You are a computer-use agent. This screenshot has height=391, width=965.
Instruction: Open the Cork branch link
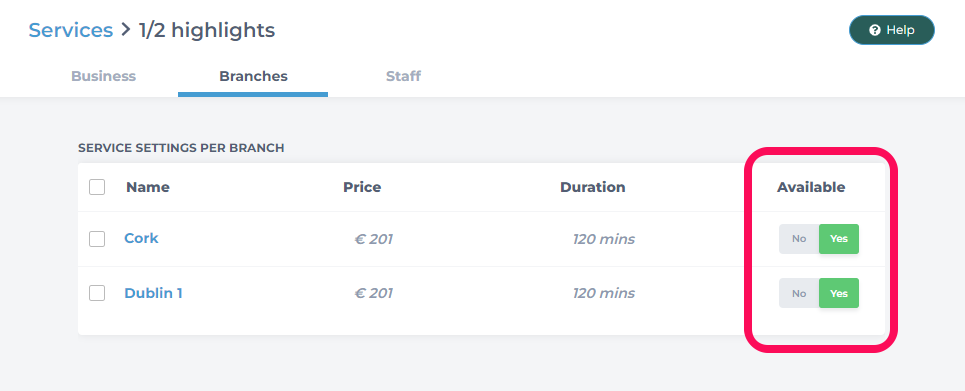point(142,238)
